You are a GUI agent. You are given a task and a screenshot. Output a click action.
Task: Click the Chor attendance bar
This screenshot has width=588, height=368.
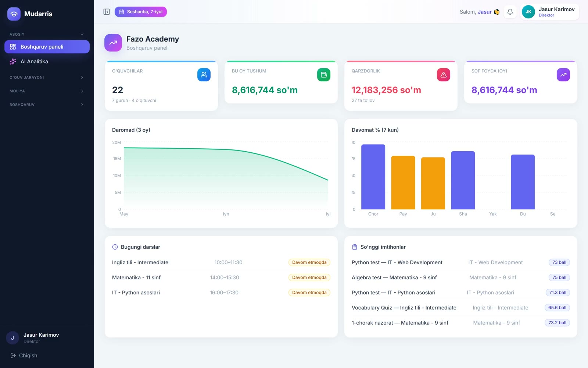click(x=373, y=177)
